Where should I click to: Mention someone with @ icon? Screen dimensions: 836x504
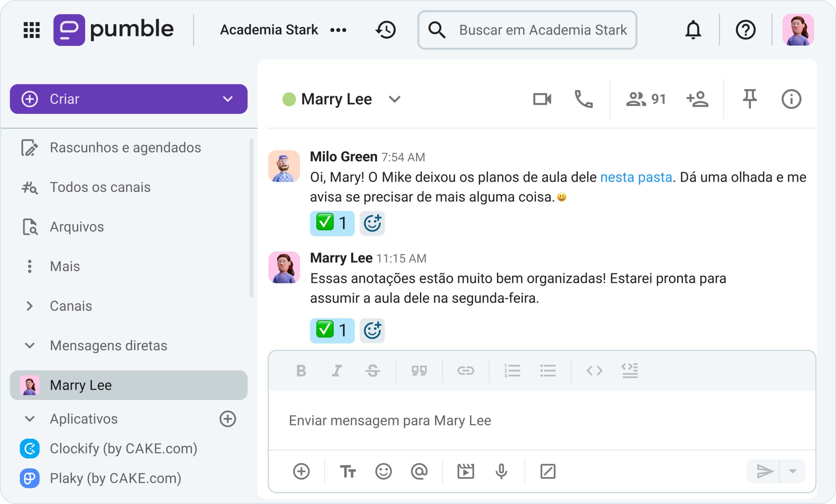click(419, 471)
